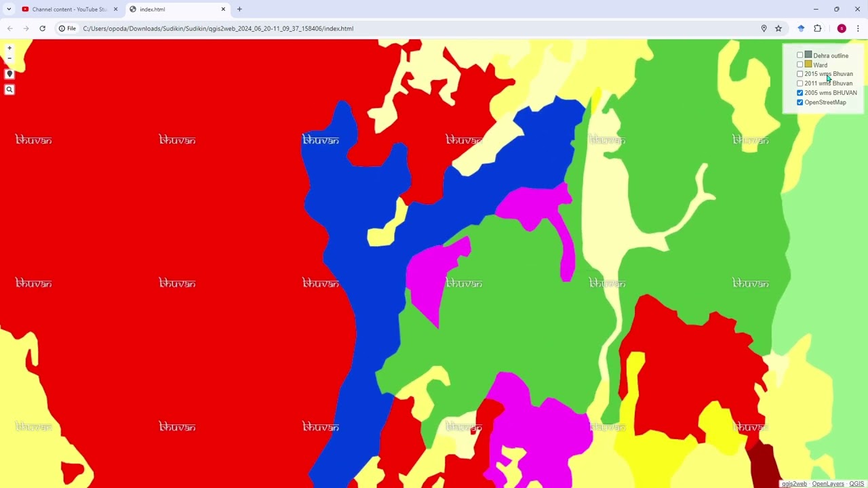Open the QGIS attribution link
868x488 pixels.
(x=856, y=484)
